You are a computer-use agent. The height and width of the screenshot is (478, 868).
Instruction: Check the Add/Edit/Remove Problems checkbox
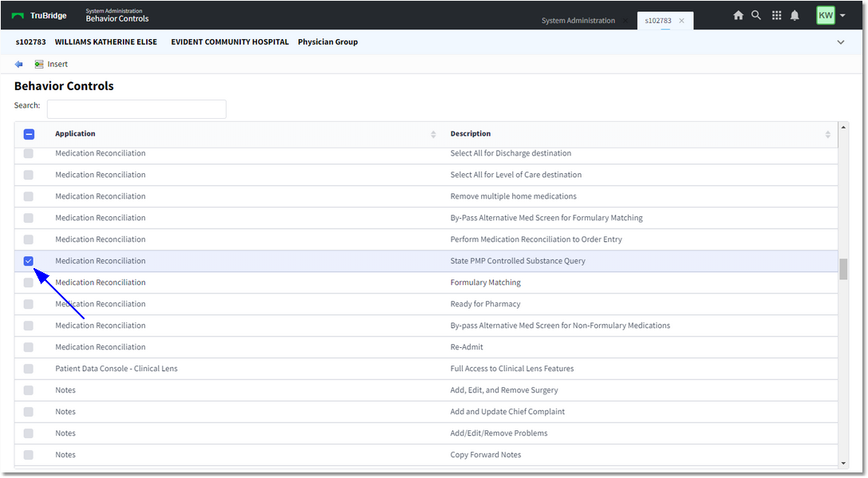coord(28,433)
